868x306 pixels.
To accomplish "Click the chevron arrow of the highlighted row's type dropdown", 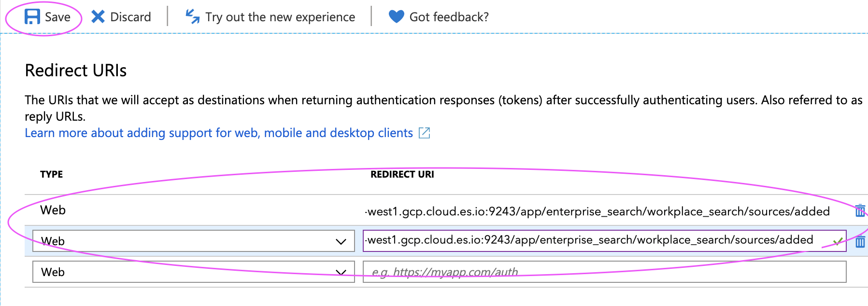I will (x=341, y=241).
